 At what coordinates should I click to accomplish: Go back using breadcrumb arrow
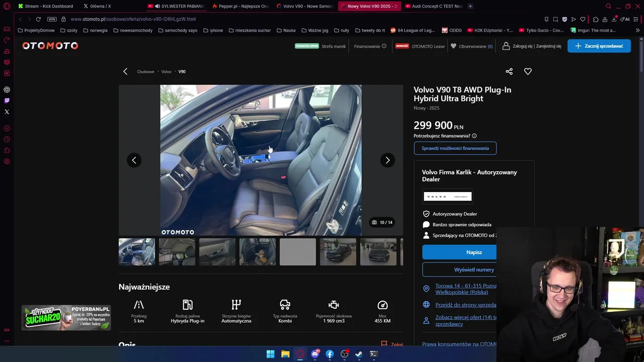pos(125,71)
